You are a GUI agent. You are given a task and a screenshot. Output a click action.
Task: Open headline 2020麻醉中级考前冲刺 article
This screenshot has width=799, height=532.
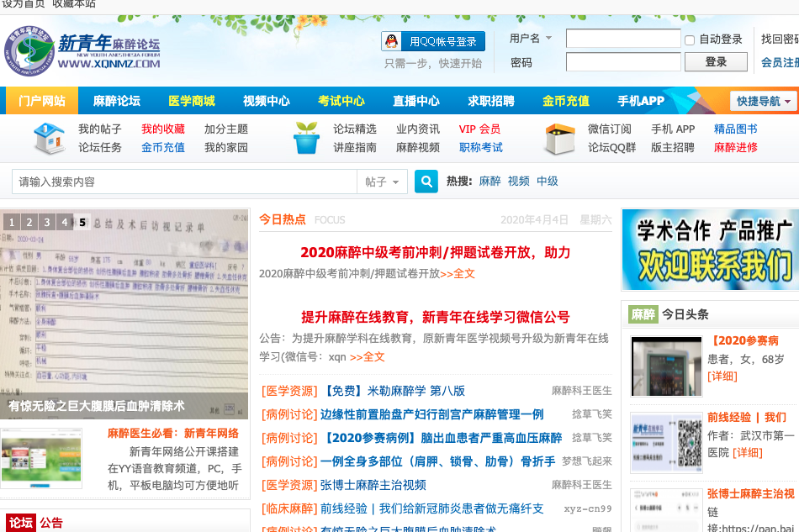(435, 252)
